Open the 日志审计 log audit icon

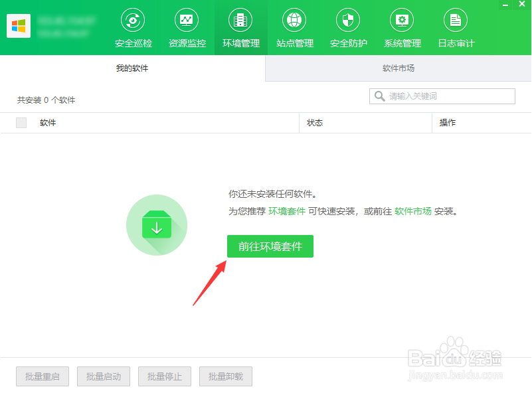pos(456,27)
